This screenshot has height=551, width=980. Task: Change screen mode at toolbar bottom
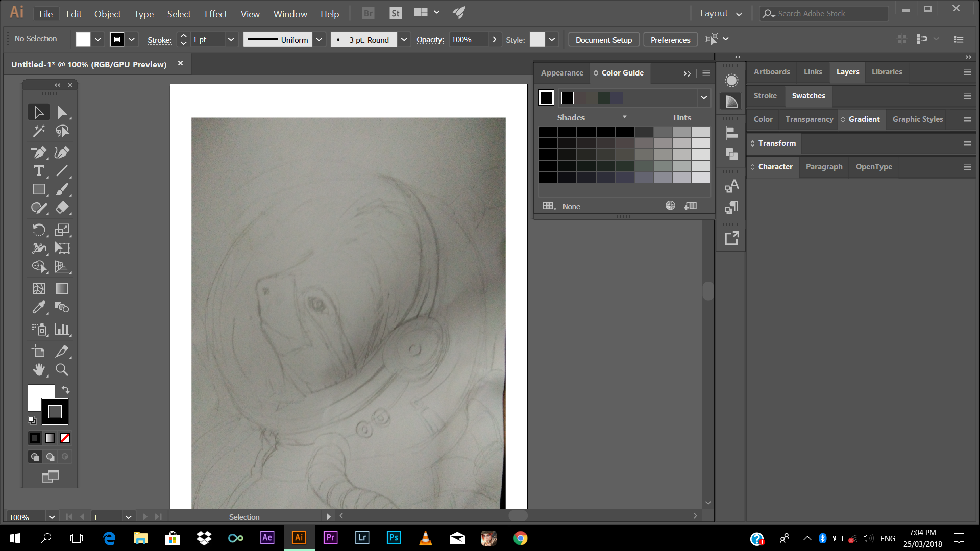tap(50, 477)
